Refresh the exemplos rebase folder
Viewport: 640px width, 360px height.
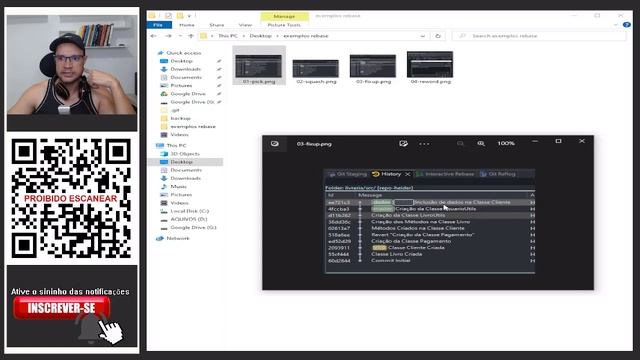[x=438, y=36]
